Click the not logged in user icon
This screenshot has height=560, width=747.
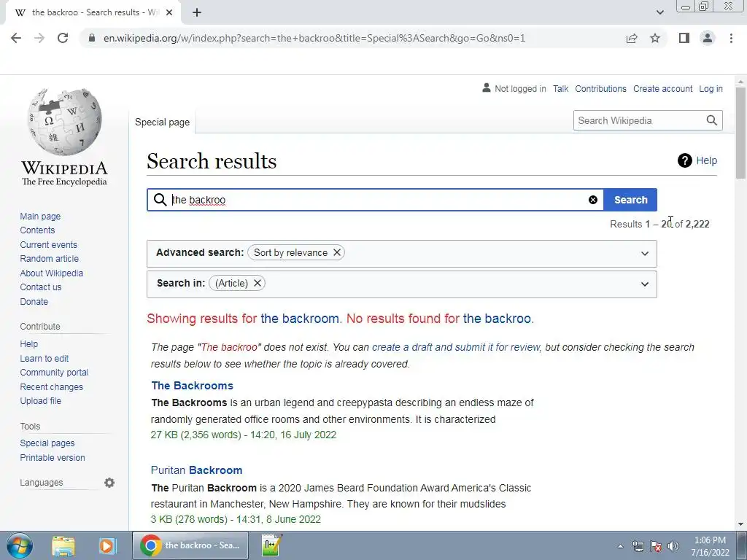coord(487,88)
